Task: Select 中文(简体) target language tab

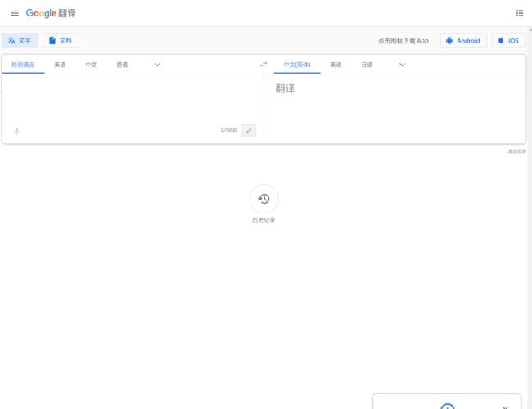Action: click(297, 65)
